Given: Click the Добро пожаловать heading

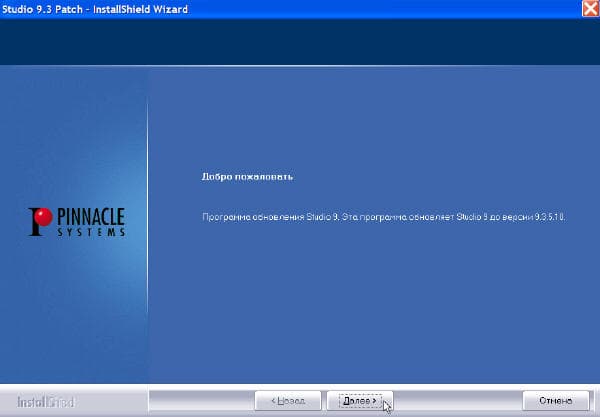Looking at the screenshot, I should (247, 177).
